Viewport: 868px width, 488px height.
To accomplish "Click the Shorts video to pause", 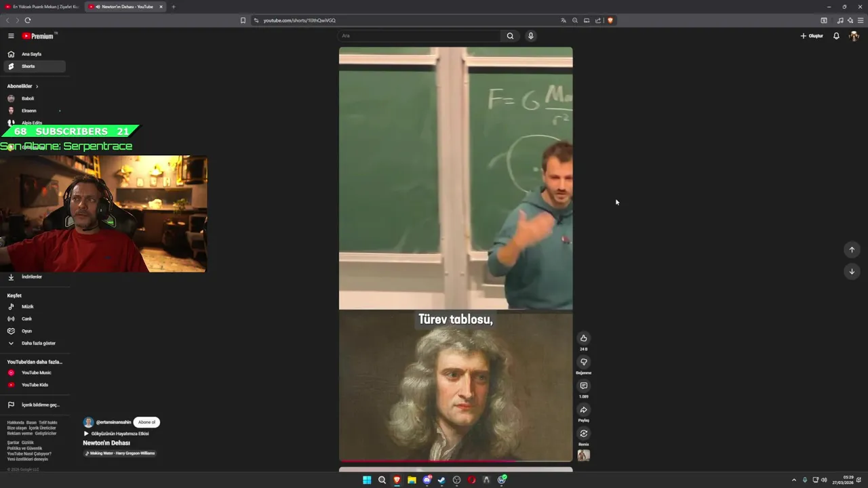I will 456,254.
